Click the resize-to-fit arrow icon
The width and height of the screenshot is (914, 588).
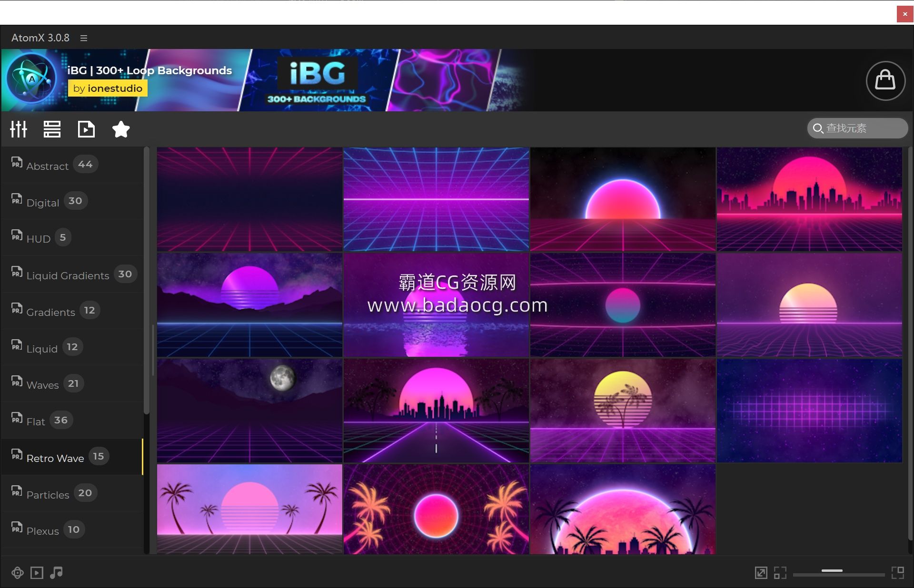(761, 573)
